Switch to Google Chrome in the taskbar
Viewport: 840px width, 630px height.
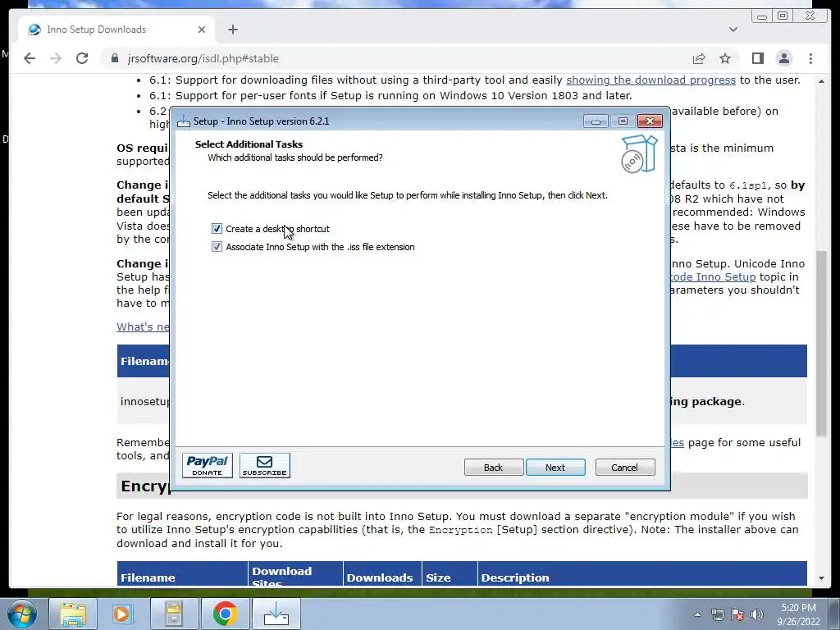[225, 614]
